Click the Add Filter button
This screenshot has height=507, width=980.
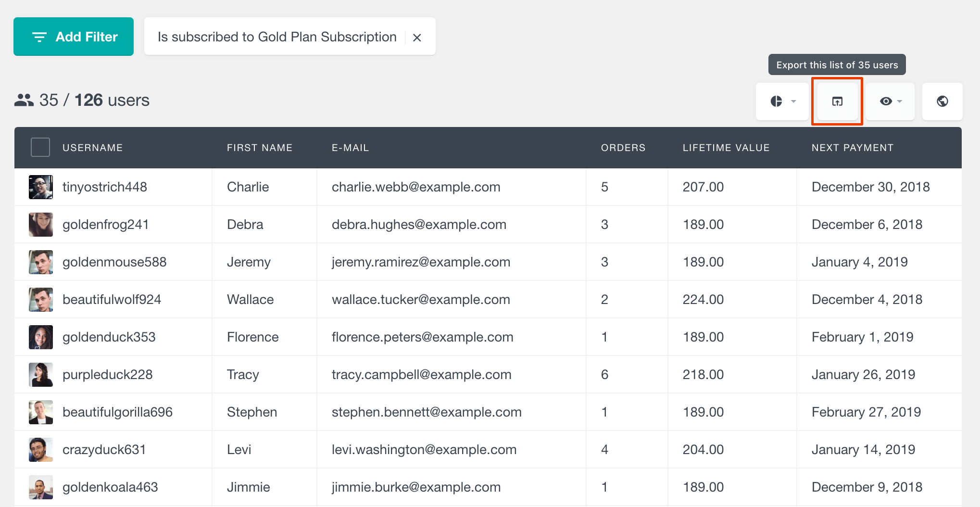74,37
